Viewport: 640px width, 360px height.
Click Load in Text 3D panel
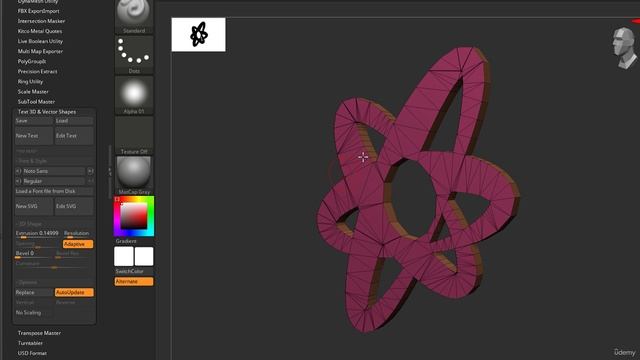[74, 121]
